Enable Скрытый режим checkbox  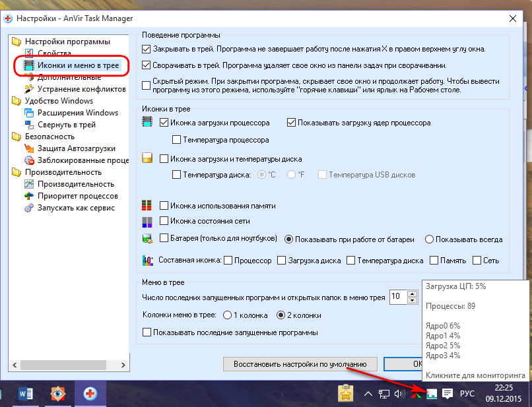(146, 86)
